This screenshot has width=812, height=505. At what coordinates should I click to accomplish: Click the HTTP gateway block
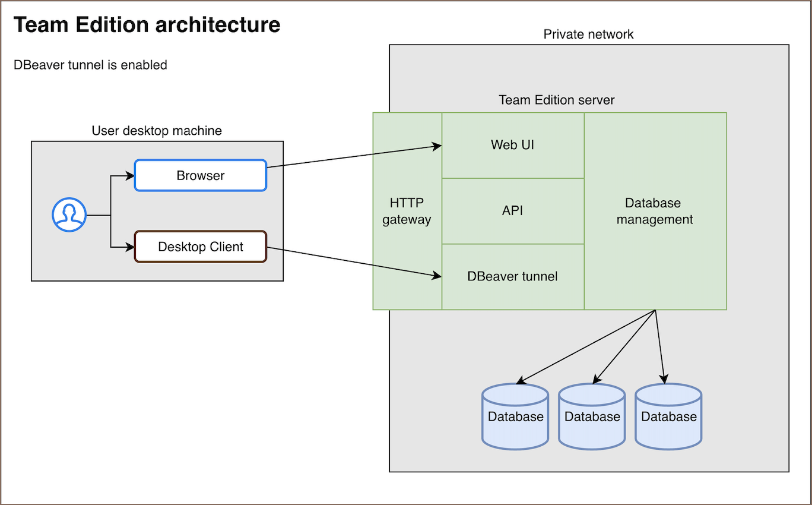(x=407, y=211)
